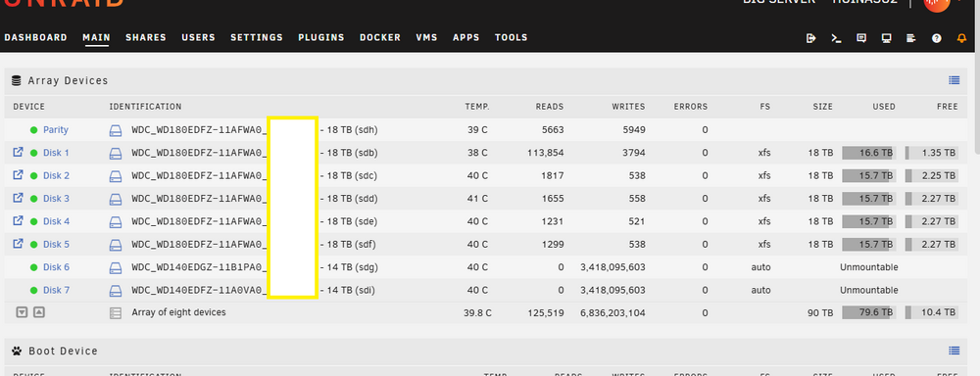
Task: Click the drive icon in Parity row
Action: (115, 130)
